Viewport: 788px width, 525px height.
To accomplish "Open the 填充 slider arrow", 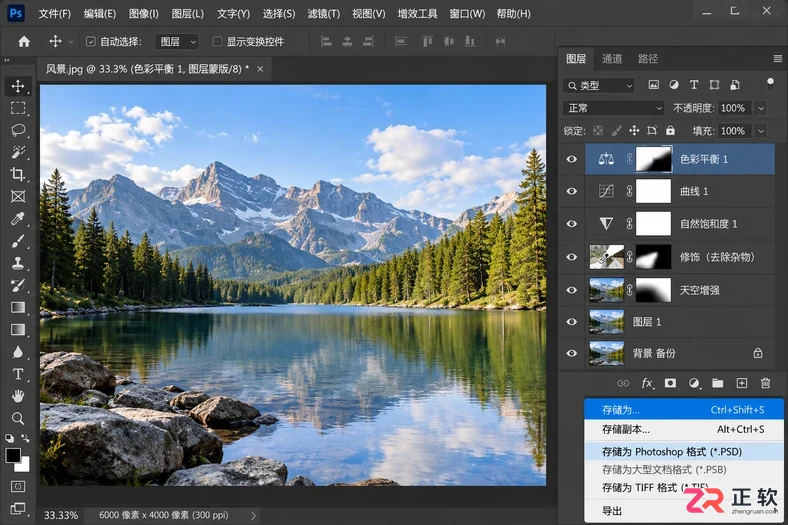I will [761, 131].
